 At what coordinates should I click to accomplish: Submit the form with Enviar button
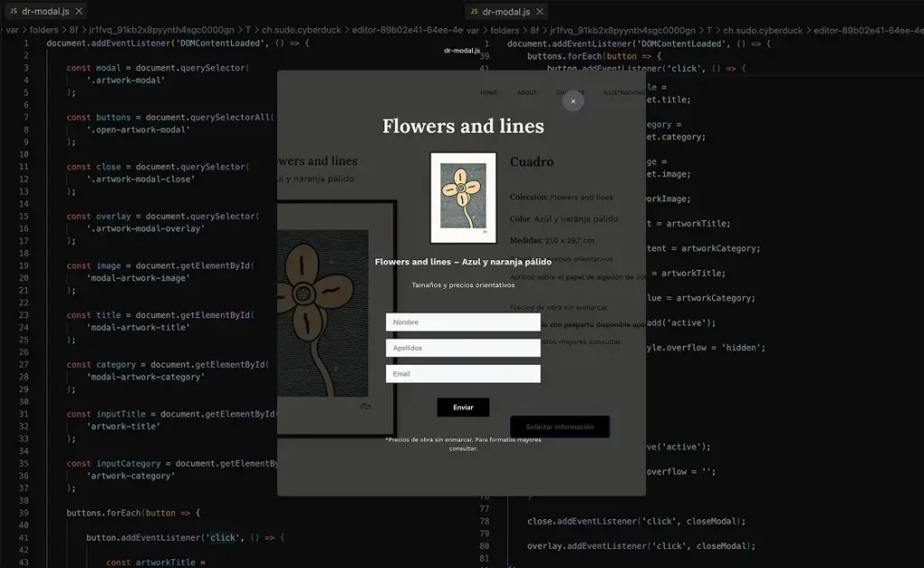[x=463, y=407]
